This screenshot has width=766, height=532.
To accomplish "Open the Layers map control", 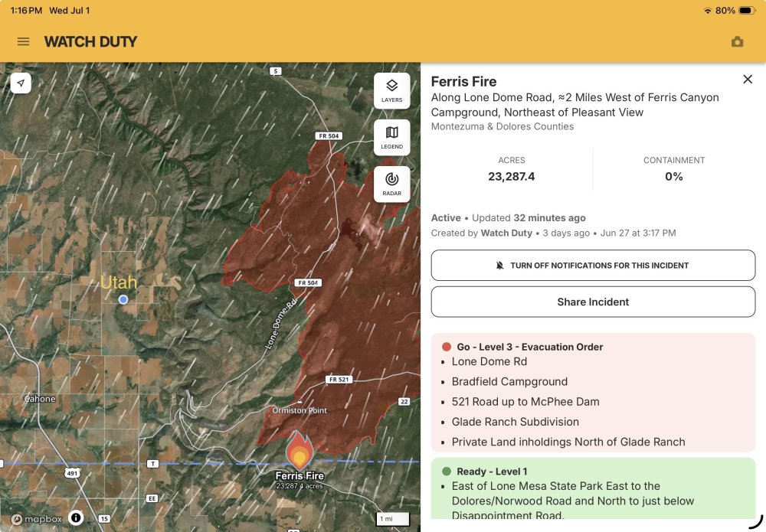I will [391, 91].
